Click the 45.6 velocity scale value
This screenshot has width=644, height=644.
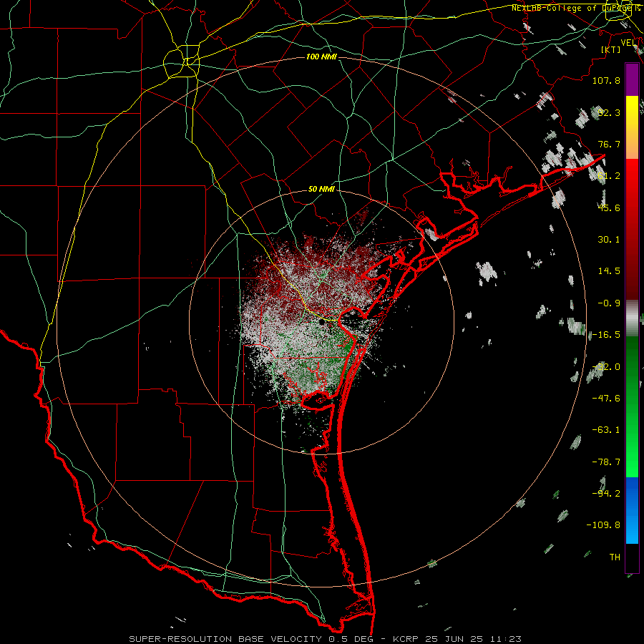tap(609, 208)
